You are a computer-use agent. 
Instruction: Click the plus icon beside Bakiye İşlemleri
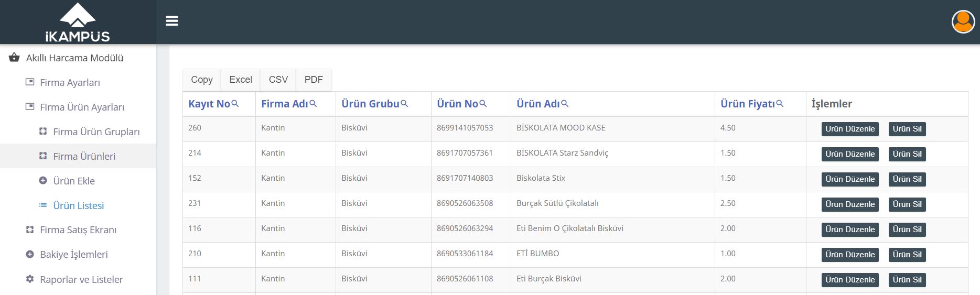30,254
